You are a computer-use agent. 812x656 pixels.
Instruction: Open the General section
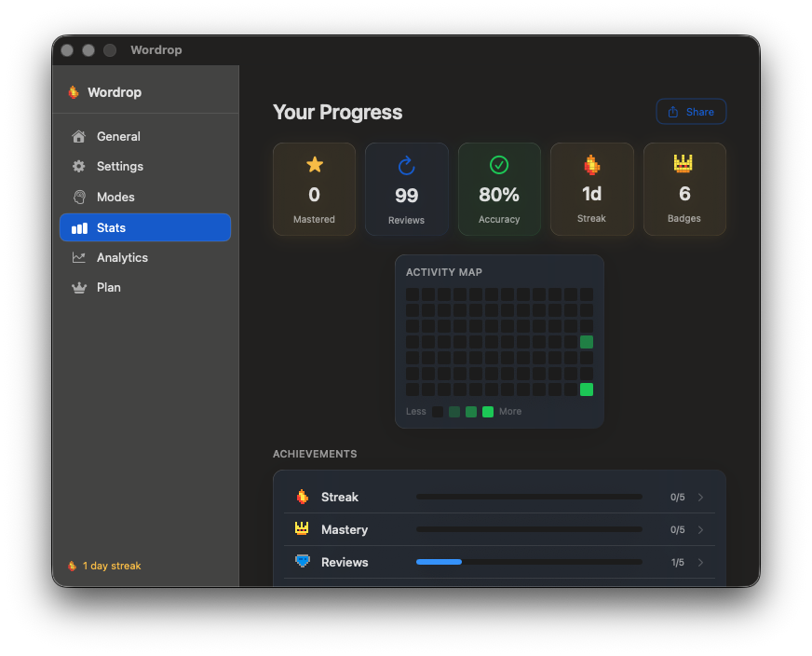coord(145,136)
